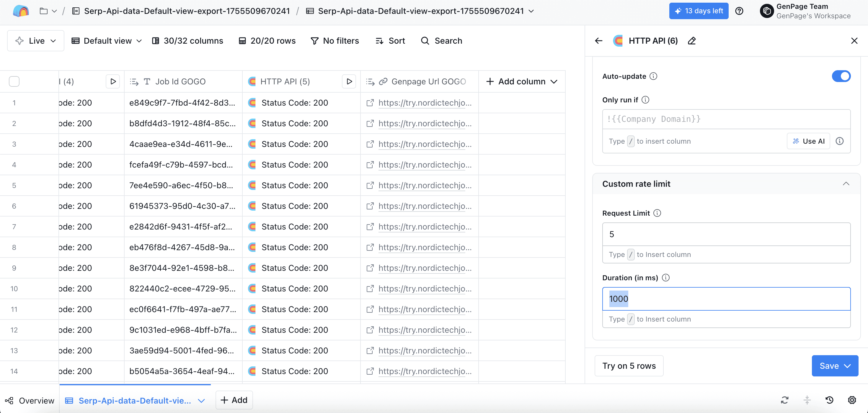Click the Try on 5 rows button
Viewport: 868px width, 413px height.
(629, 366)
